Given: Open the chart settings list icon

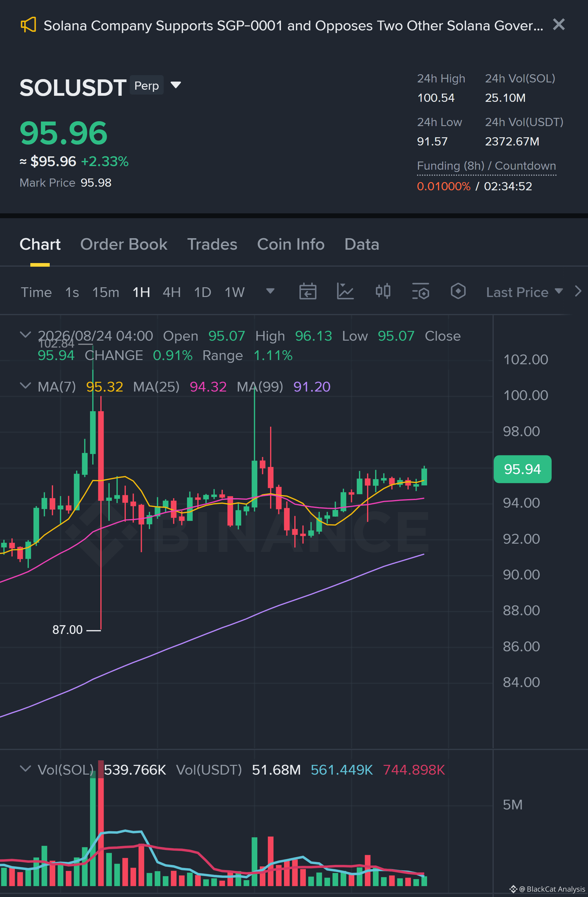Looking at the screenshot, I should 420,291.
